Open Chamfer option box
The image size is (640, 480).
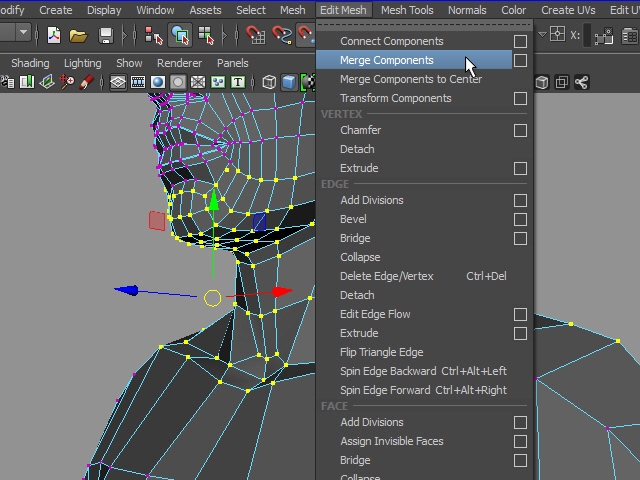520,131
